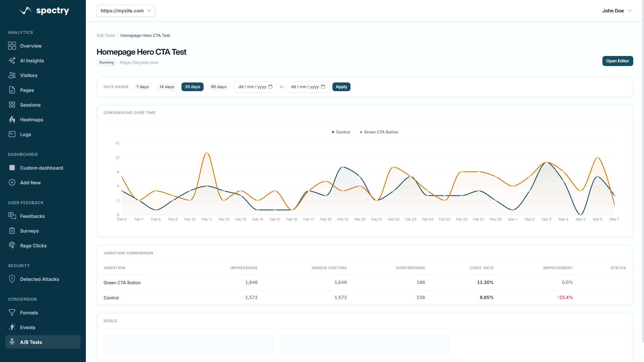644x362 pixels.
Task: Click the Logs terminal icon
Action: [12, 134]
